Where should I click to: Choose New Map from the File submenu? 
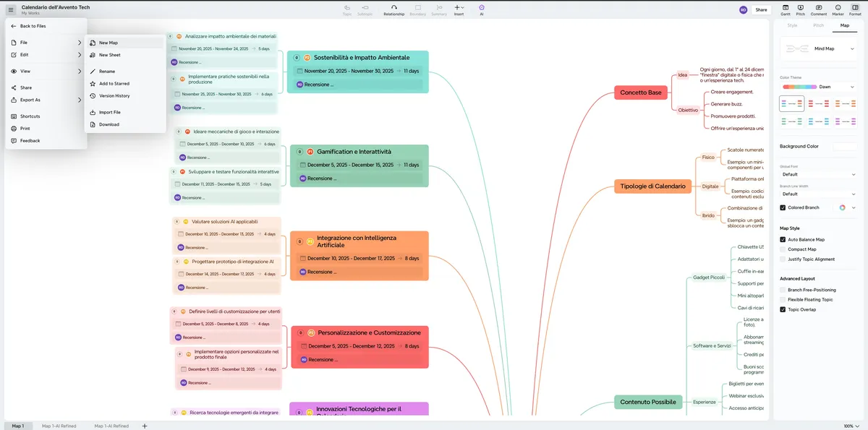point(125,43)
